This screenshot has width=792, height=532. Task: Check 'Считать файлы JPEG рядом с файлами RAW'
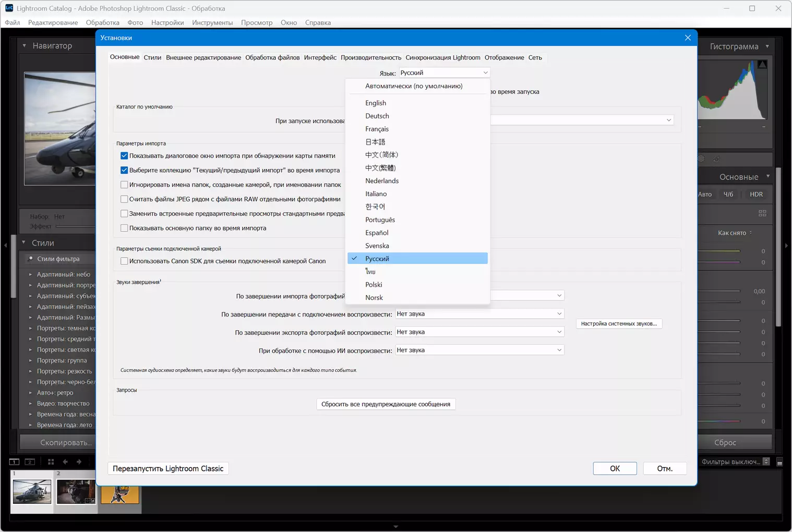(124, 199)
